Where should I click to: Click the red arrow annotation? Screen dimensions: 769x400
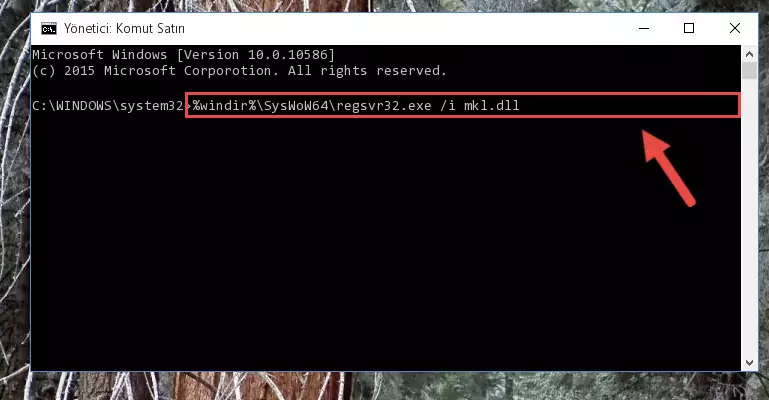click(668, 168)
